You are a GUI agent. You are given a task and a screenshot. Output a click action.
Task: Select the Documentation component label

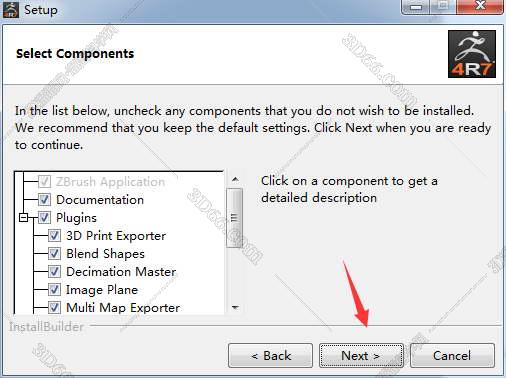[100, 200]
